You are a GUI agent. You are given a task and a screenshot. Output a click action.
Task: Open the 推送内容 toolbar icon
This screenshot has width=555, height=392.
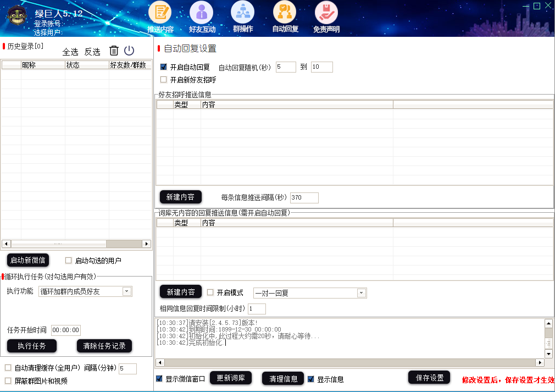pos(160,12)
